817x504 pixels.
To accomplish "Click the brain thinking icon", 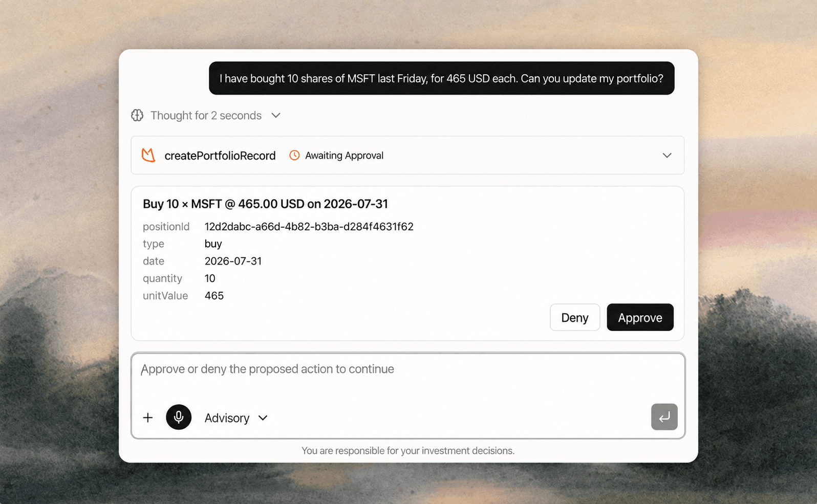I will click(137, 115).
